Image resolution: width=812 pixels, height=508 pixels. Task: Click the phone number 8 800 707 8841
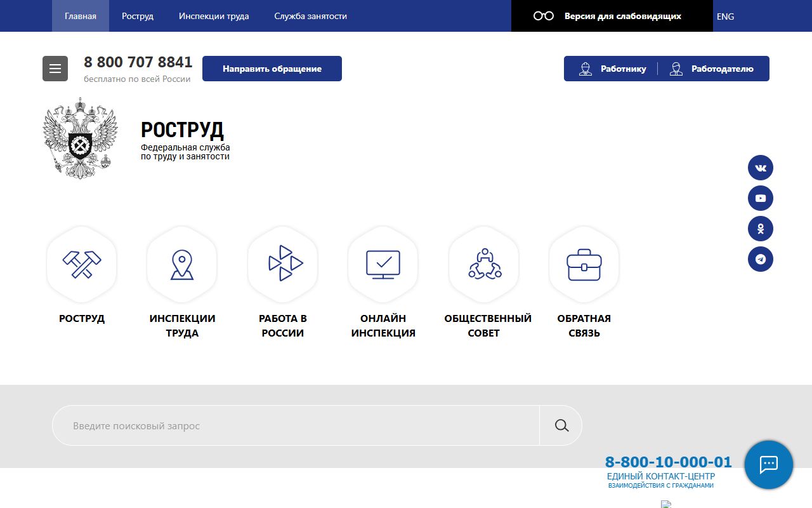(x=138, y=62)
